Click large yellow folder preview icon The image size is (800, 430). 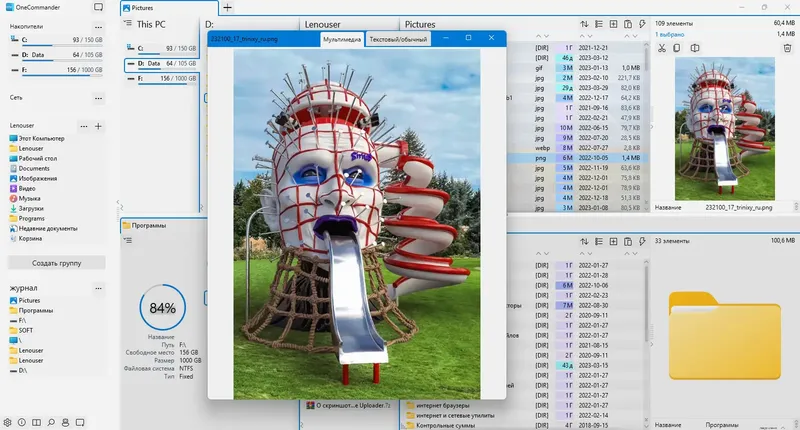tap(724, 336)
